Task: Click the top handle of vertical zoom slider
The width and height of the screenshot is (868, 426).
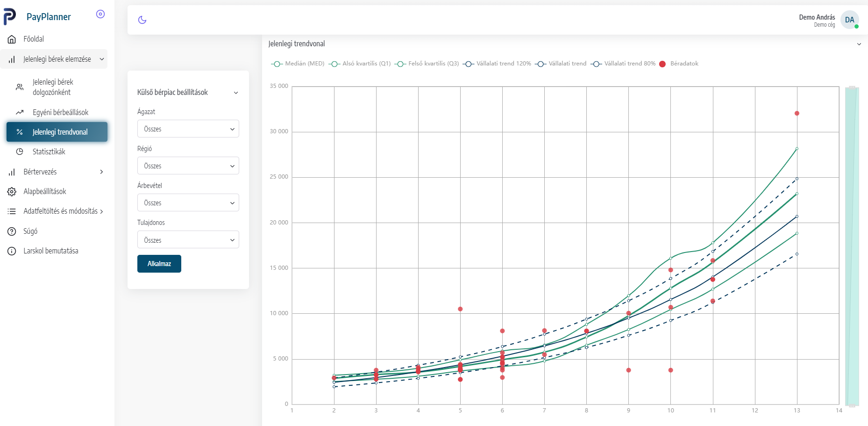Action: 852,87
